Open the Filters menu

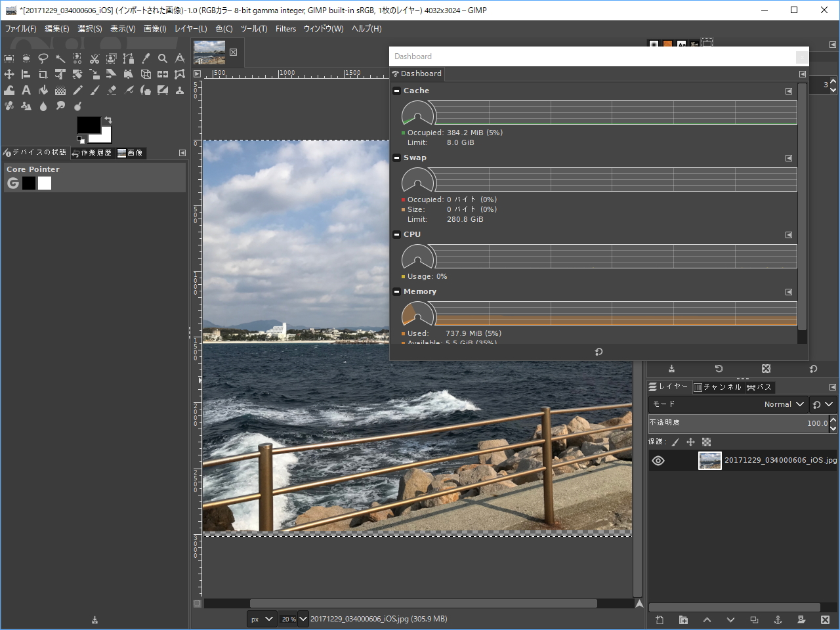pyautogui.click(x=285, y=29)
